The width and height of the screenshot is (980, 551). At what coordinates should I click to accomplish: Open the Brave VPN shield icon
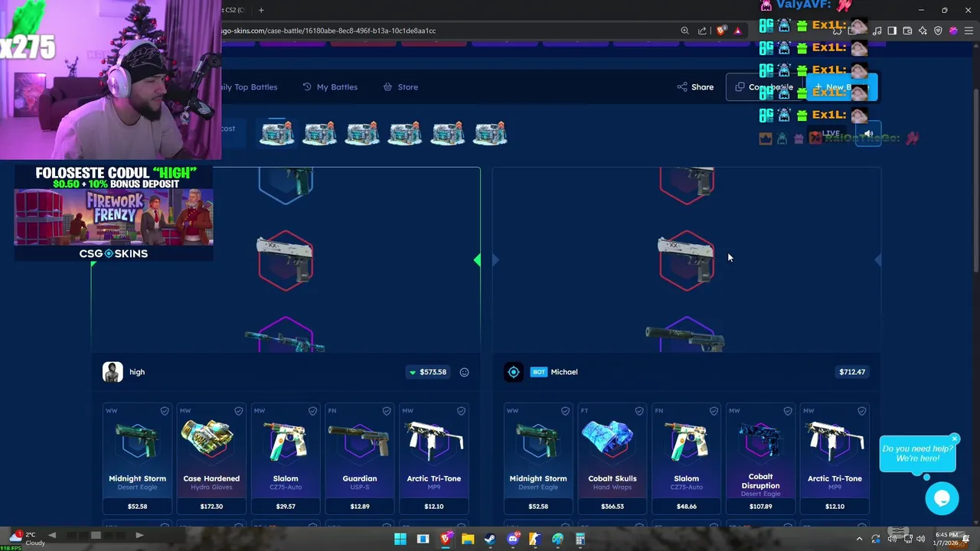tap(938, 31)
